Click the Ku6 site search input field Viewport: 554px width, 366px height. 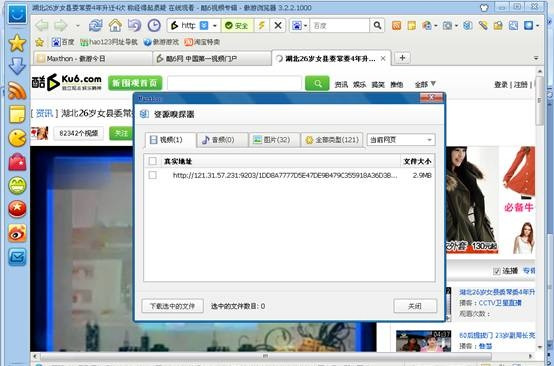point(234,84)
